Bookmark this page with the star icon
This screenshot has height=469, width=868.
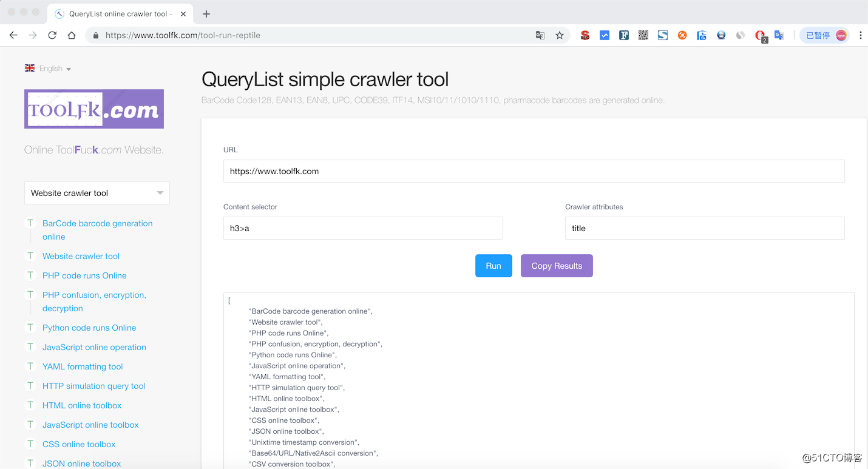(x=560, y=35)
